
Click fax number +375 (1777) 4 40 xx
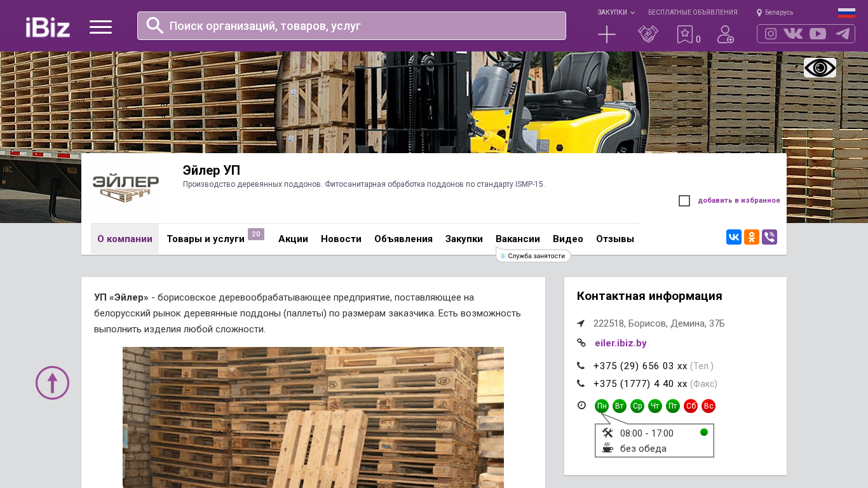(x=641, y=384)
